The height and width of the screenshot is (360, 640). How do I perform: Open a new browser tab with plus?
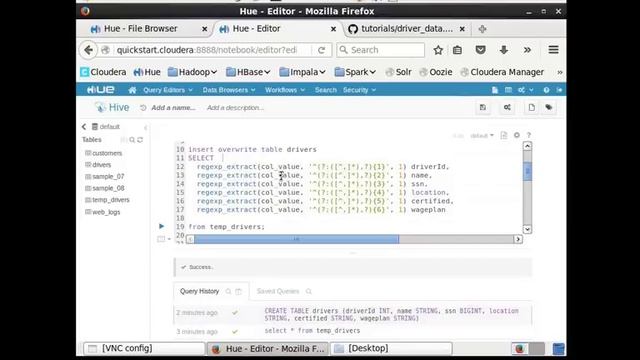(x=482, y=29)
